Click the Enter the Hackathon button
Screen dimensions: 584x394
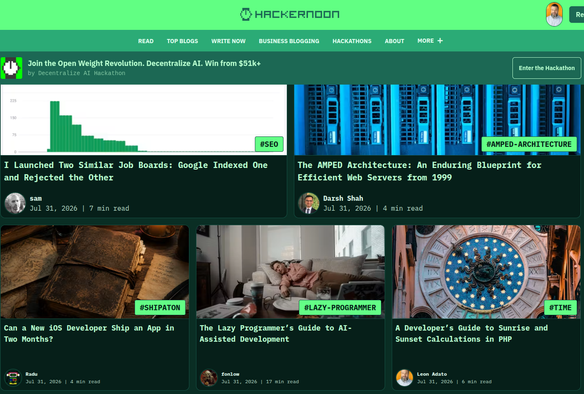click(x=546, y=68)
